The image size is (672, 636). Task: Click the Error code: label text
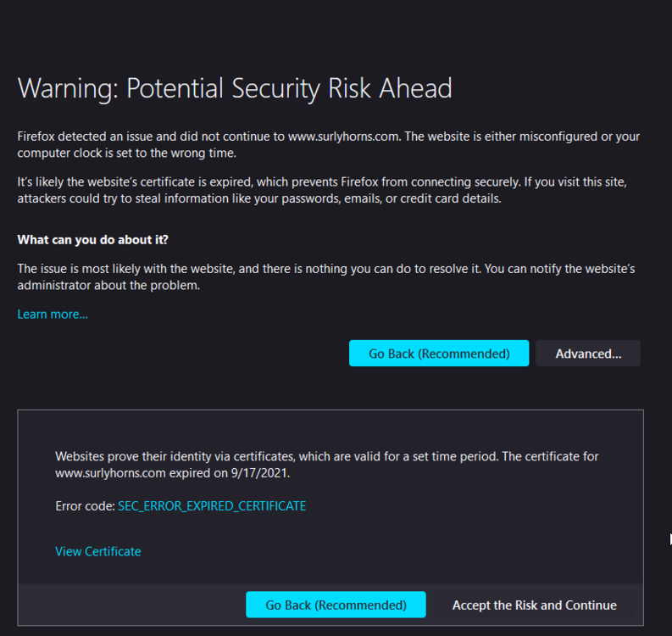click(85, 506)
